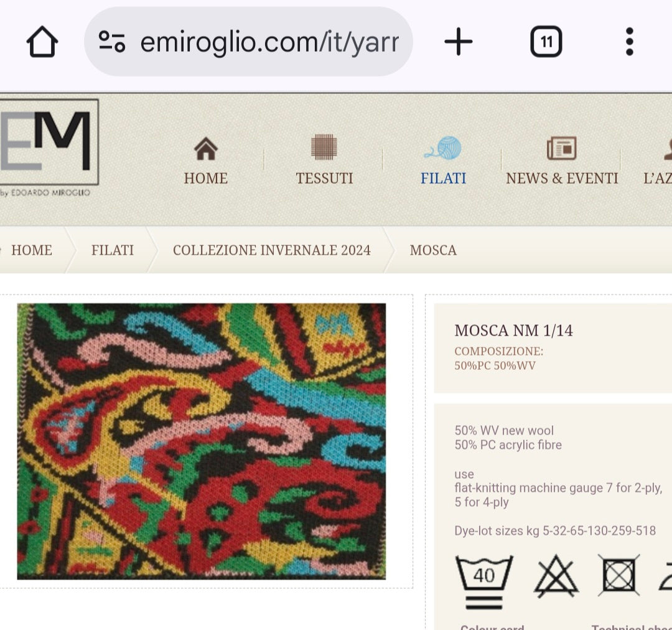Click the do-not-bleach triangle symbol
Screen dimensions: 672x630
pyautogui.click(x=556, y=576)
